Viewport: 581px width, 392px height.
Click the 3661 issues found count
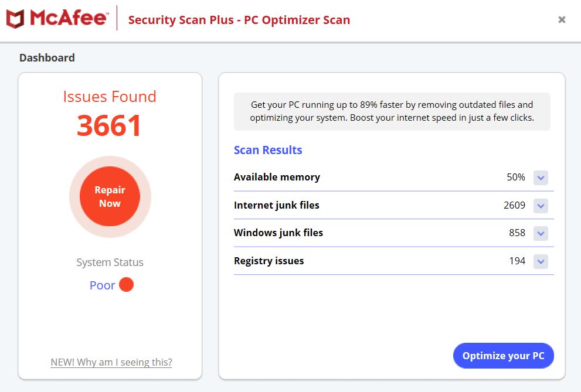(110, 125)
